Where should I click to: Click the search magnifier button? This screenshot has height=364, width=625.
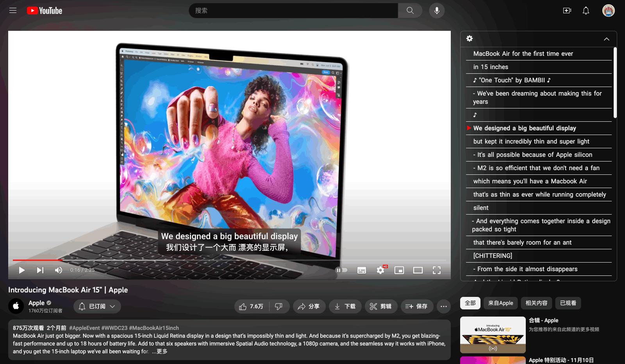[410, 11]
